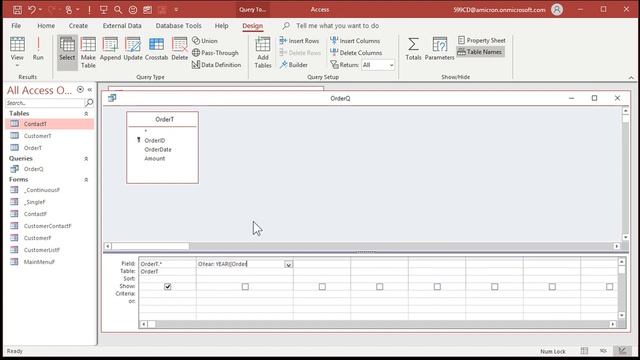Click the design grid vertical scrollbar down arrow

tap(622, 315)
